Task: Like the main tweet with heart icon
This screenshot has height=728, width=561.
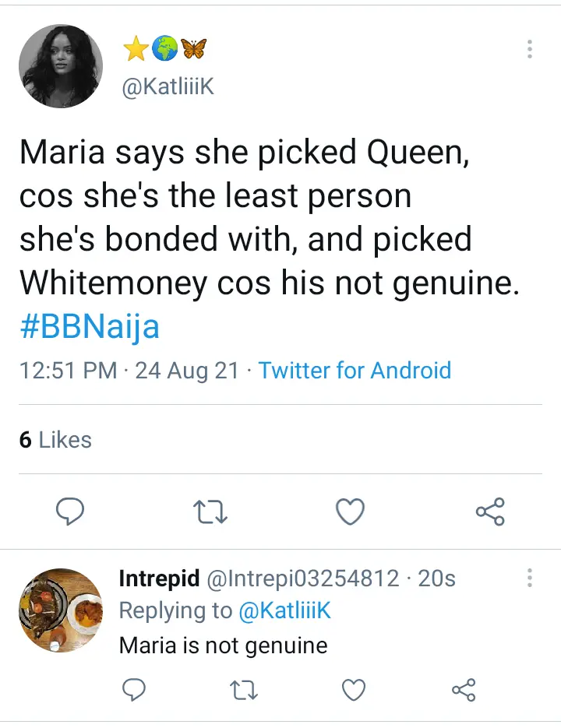Action: (x=350, y=512)
